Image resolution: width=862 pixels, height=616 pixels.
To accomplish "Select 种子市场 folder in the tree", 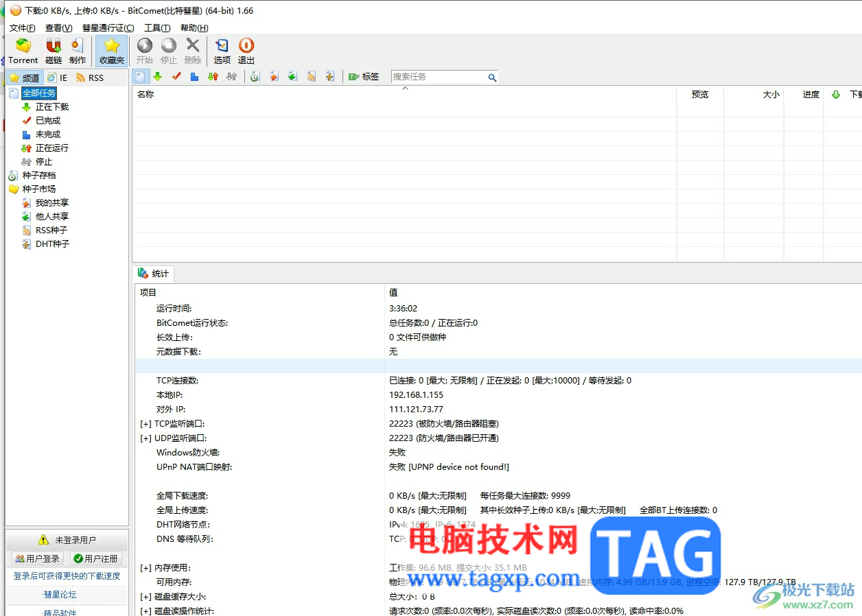I will click(x=39, y=189).
